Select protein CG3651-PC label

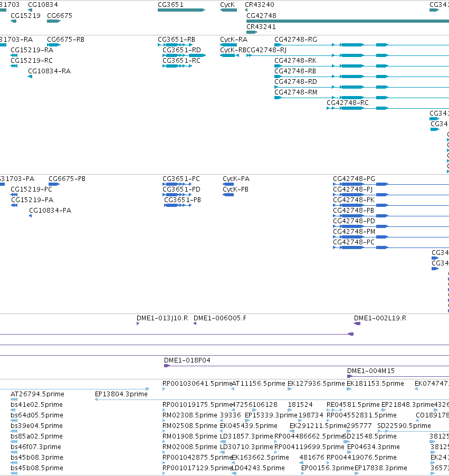181,179
